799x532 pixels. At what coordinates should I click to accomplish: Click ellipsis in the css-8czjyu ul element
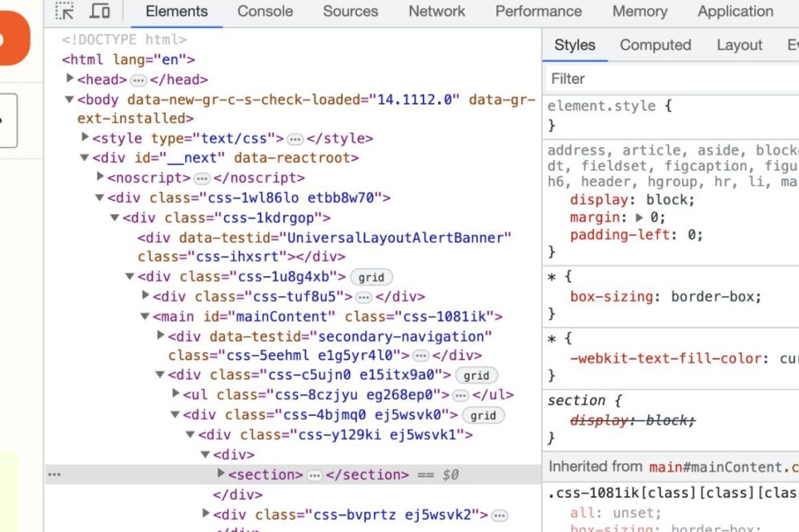coord(460,395)
